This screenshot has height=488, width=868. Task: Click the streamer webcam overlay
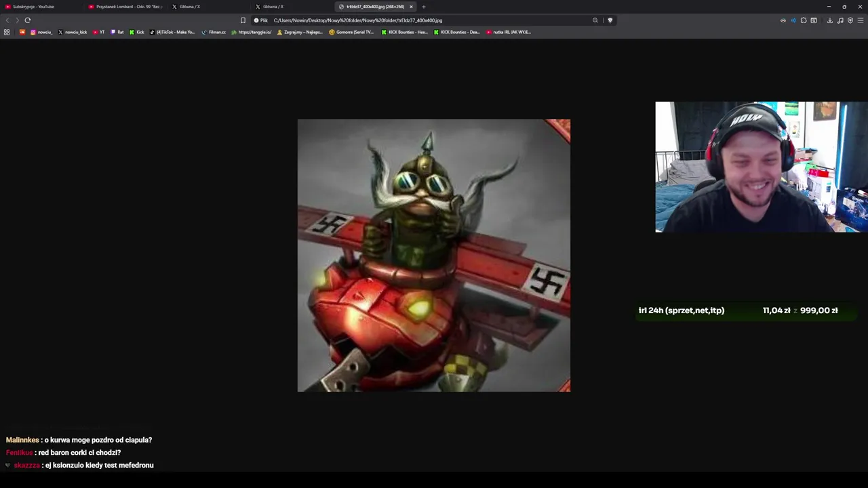(x=762, y=167)
